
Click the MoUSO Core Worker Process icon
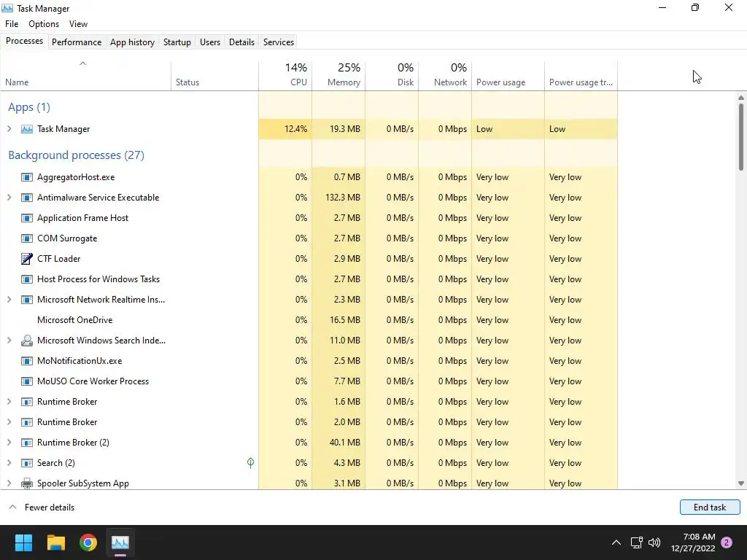[27, 381]
